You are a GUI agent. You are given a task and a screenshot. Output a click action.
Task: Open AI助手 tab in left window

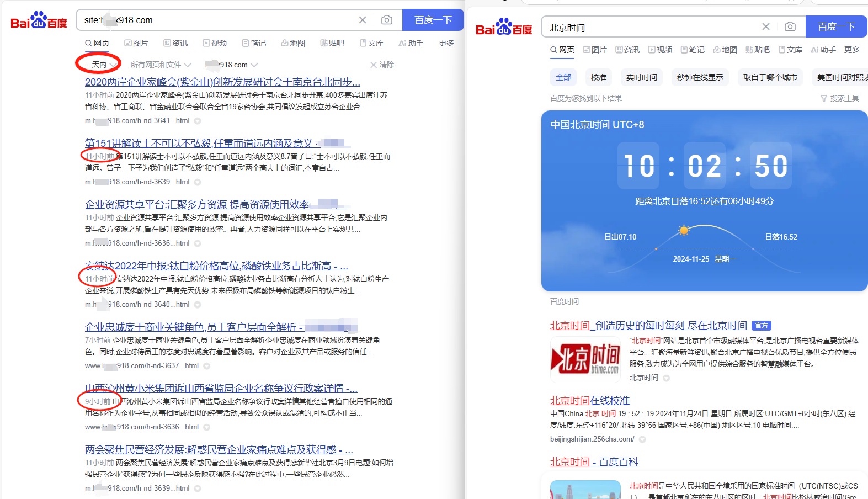pyautogui.click(x=411, y=43)
